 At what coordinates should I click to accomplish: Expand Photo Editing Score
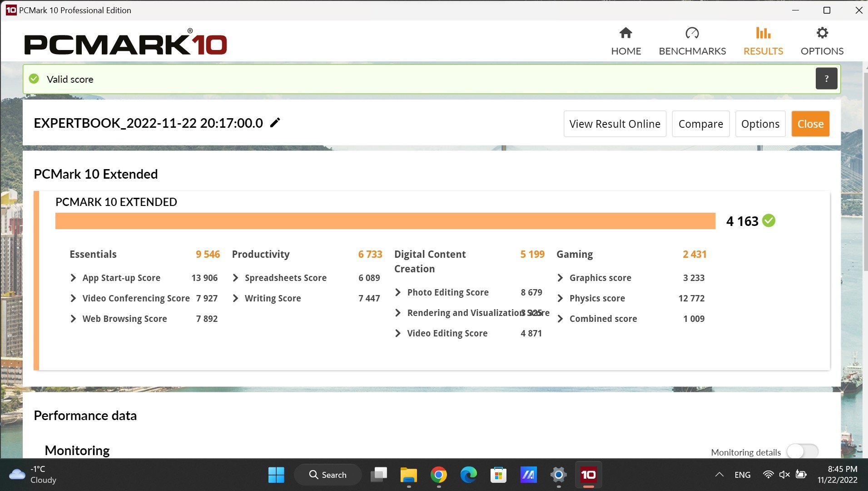tap(398, 292)
